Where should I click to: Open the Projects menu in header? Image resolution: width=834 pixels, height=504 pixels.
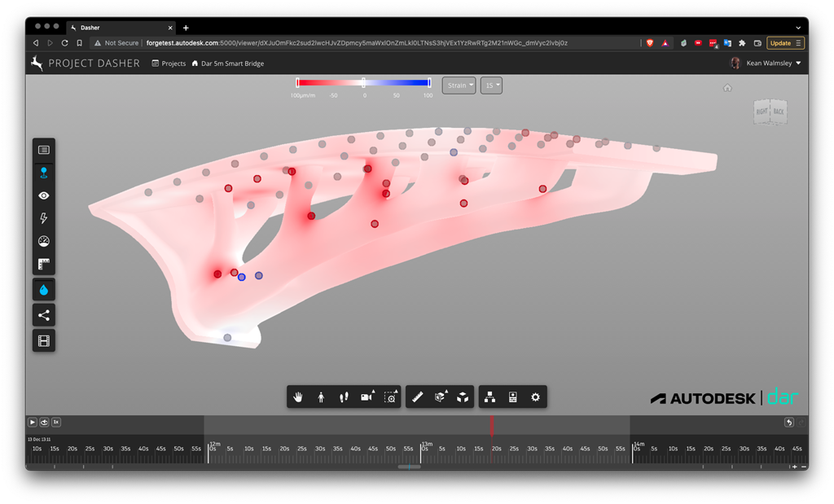[x=169, y=64]
